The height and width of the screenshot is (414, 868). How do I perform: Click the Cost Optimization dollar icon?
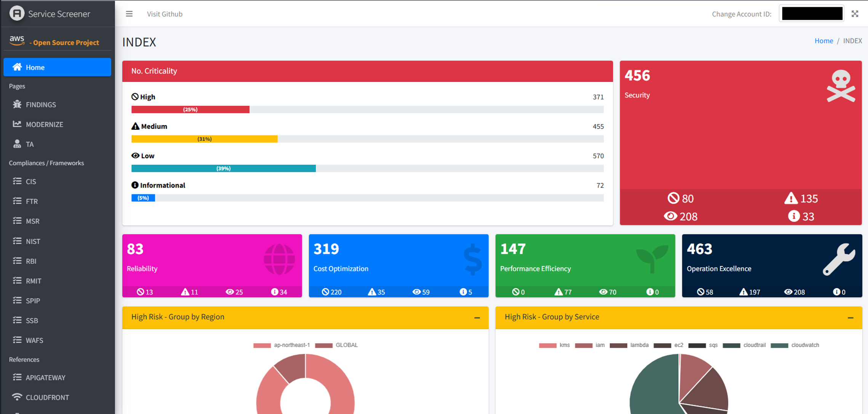point(473,259)
